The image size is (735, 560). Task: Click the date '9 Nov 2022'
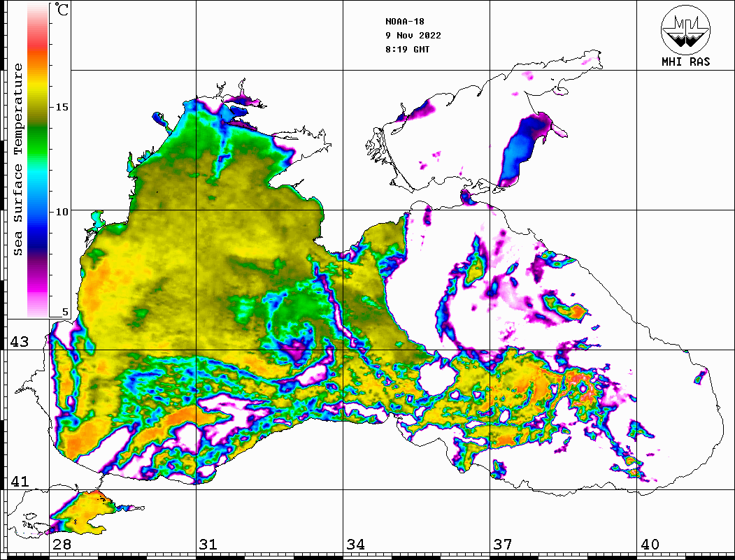[413, 36]
